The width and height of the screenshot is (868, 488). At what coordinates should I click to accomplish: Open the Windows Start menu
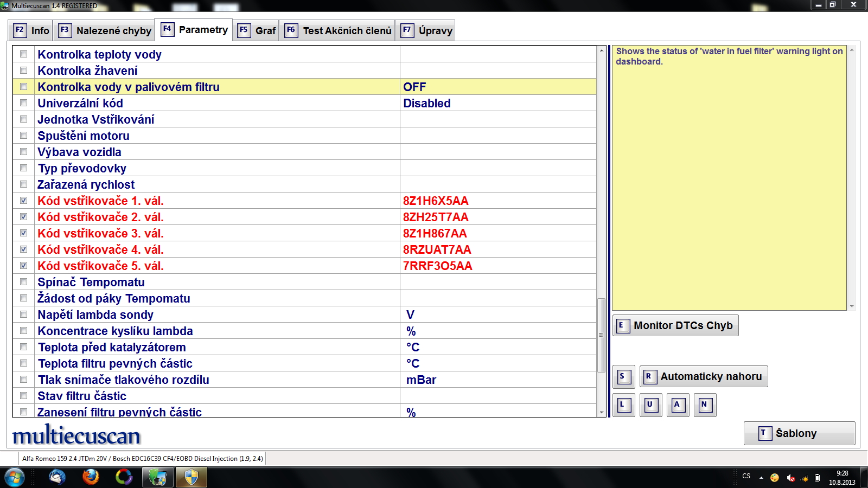pyautogui.click(x=14, y=477)
